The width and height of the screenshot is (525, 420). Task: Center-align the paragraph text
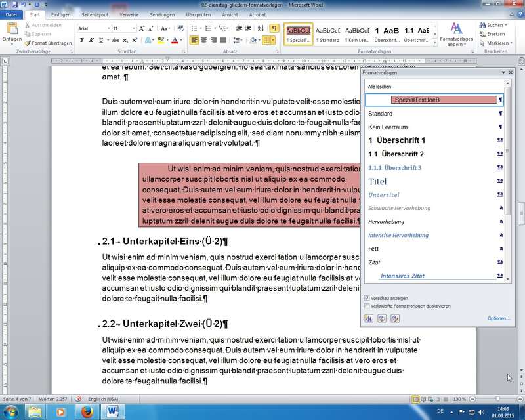[x=205, y=40]
